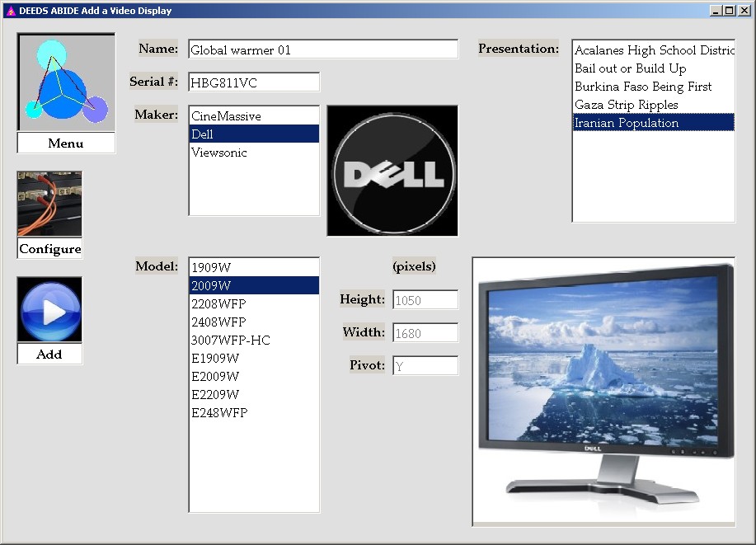Viewport: 756px width, 545px height.
Task: Click the application icon in title bar
Action: coord(10,11)
